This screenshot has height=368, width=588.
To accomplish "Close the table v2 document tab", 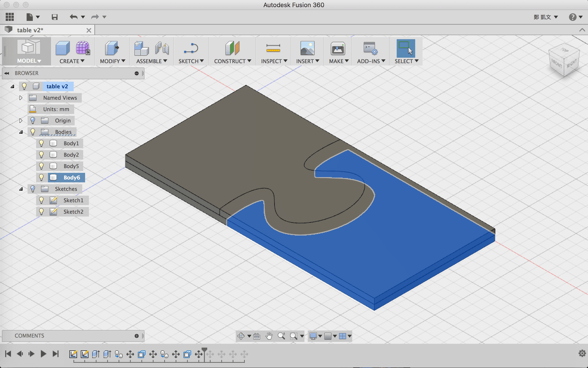I will (x=89, y=30).
